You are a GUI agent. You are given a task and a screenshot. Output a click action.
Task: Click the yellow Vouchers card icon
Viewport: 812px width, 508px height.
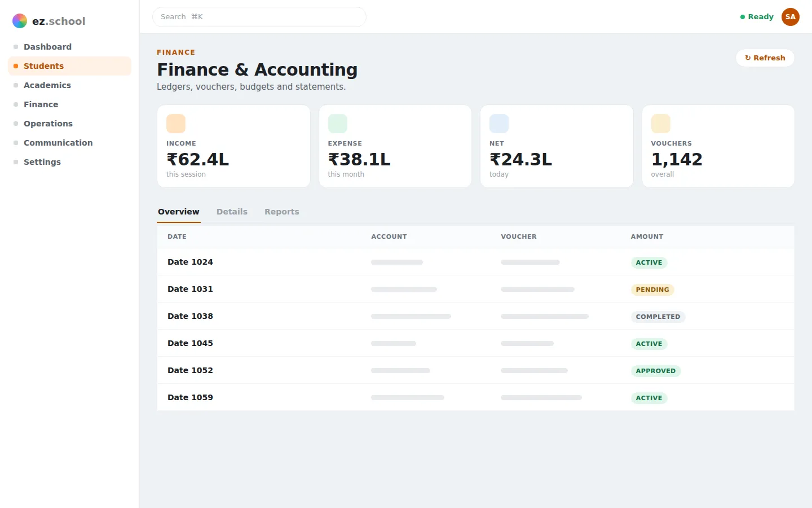click(661, 124)
